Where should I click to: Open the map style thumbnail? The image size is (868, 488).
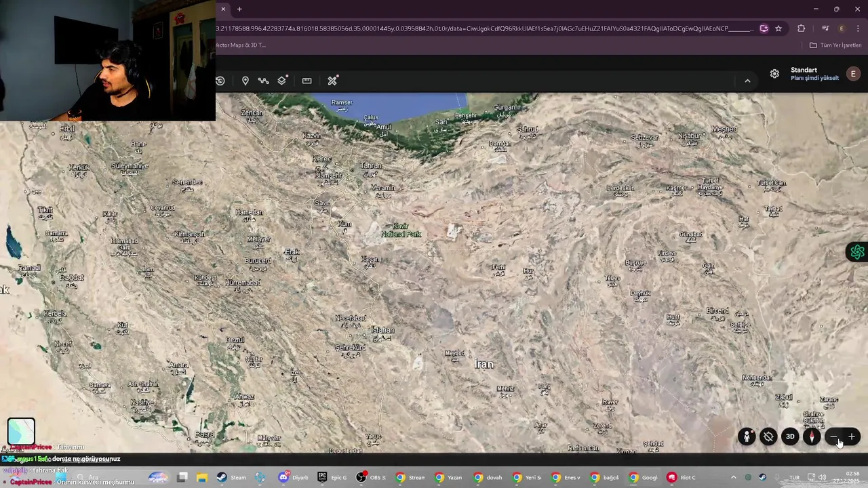(x=21, y=431)
